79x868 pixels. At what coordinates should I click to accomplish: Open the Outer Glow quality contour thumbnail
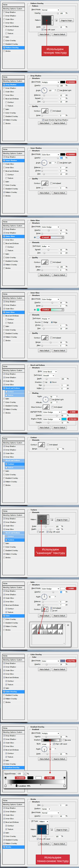click(45, 262)
